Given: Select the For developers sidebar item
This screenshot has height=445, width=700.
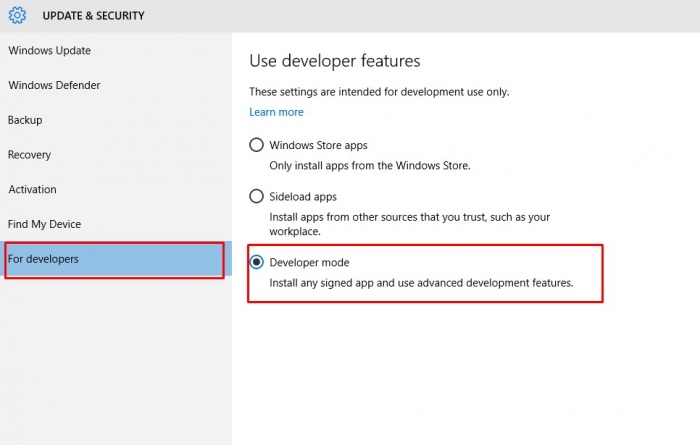Looking at the screenshot, I should pos(43,259).
